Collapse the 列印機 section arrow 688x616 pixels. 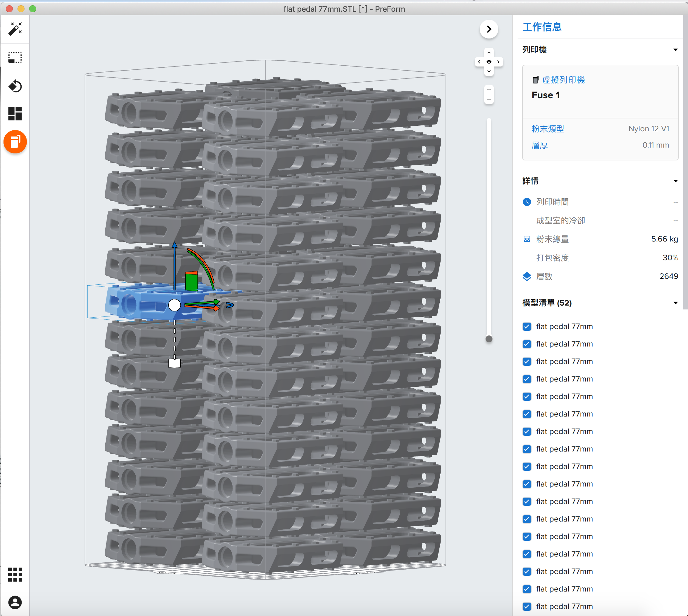(675, 50)
